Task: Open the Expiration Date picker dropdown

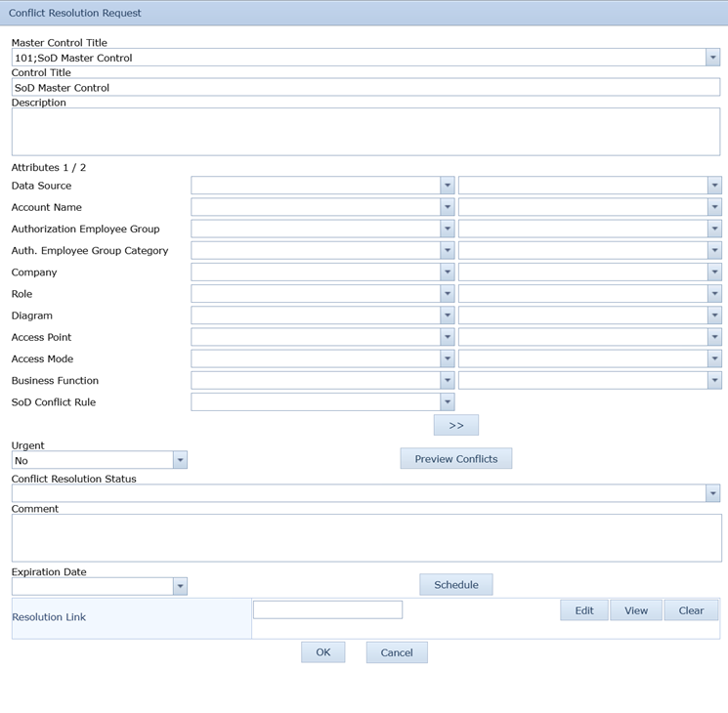Action: pos(179,587)
